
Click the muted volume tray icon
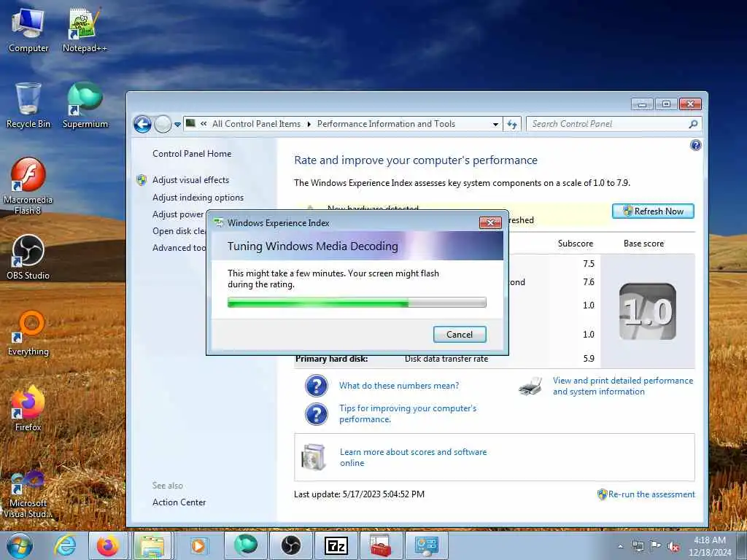click(673, 547)
